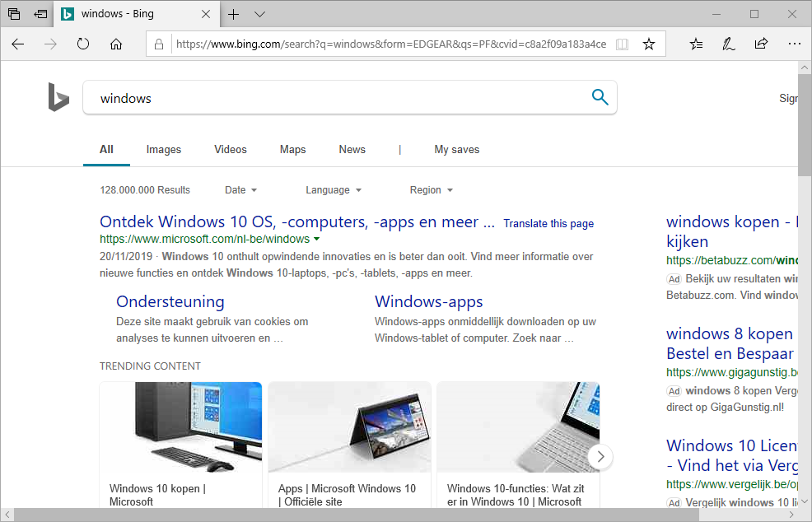Open Reading view book icon

(622, 44)
